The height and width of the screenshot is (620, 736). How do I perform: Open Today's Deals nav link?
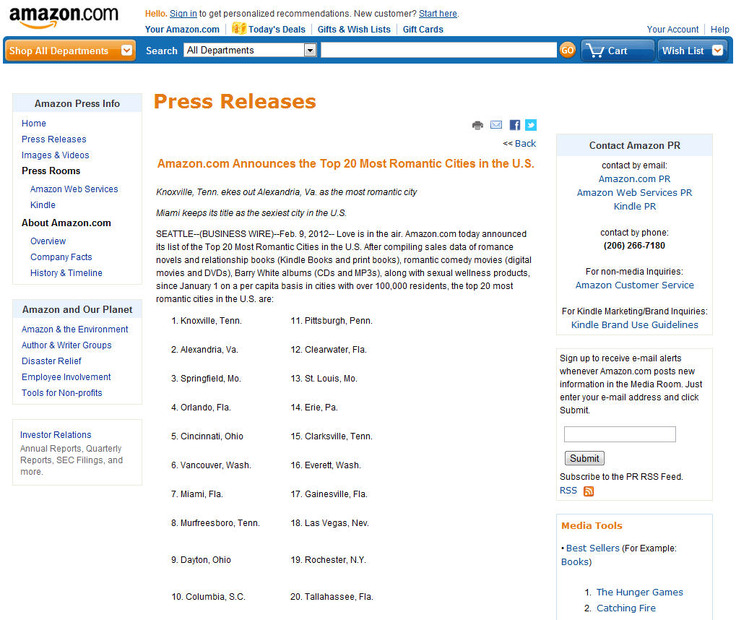pyautogui.click(x=276, y=29)
